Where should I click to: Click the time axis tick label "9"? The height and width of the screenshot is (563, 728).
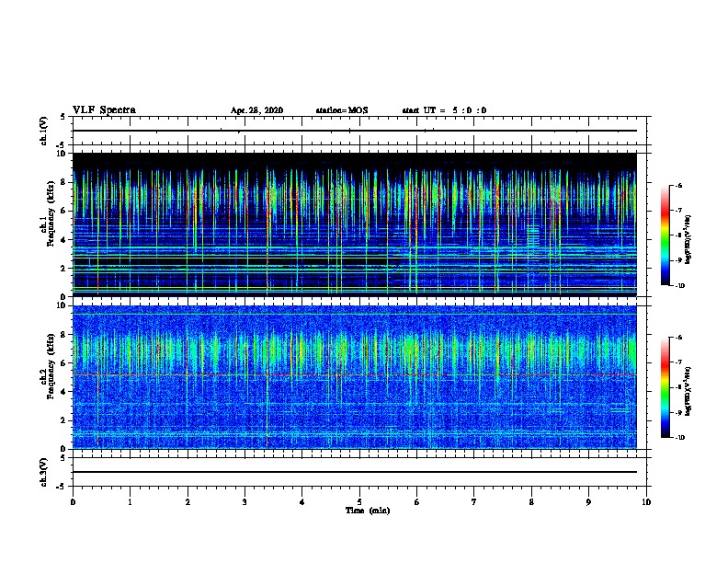[x=588, y=502]
